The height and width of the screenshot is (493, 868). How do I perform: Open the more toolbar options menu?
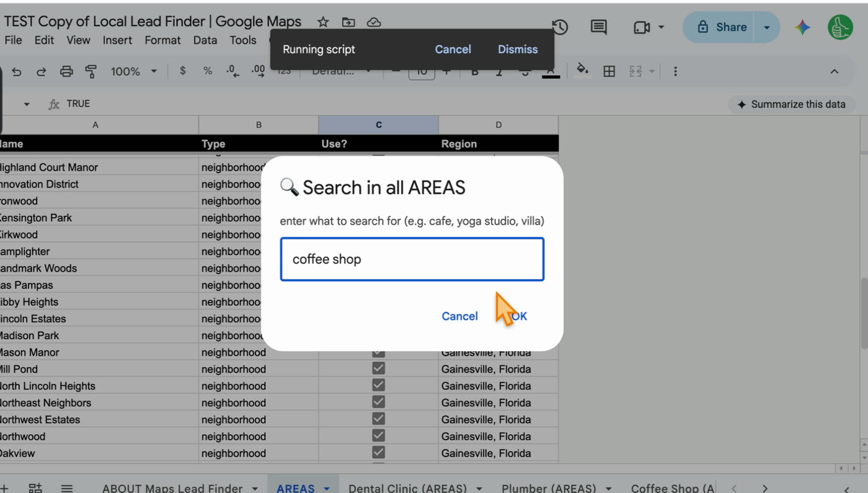pos(675,71)
